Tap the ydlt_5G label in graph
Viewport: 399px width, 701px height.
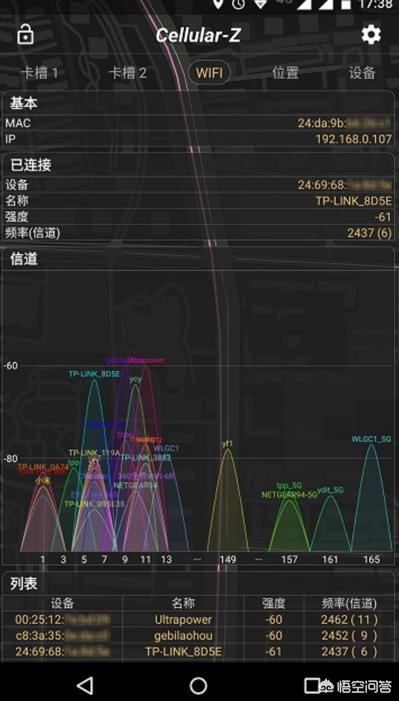(x=331, y=490)
